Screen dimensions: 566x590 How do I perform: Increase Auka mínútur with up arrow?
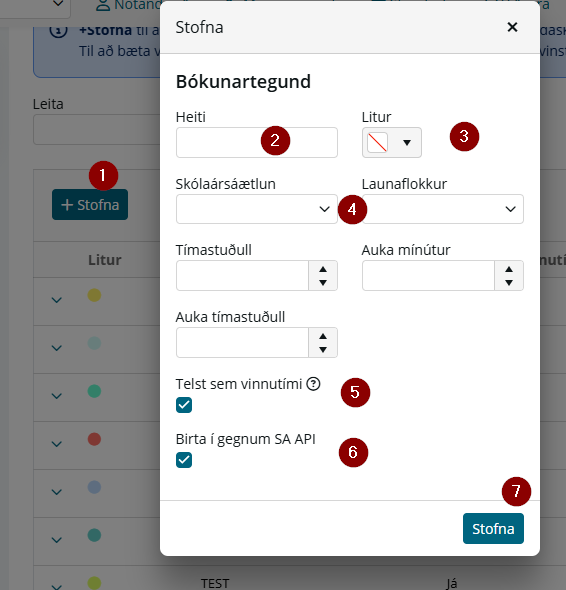[509, 269]
